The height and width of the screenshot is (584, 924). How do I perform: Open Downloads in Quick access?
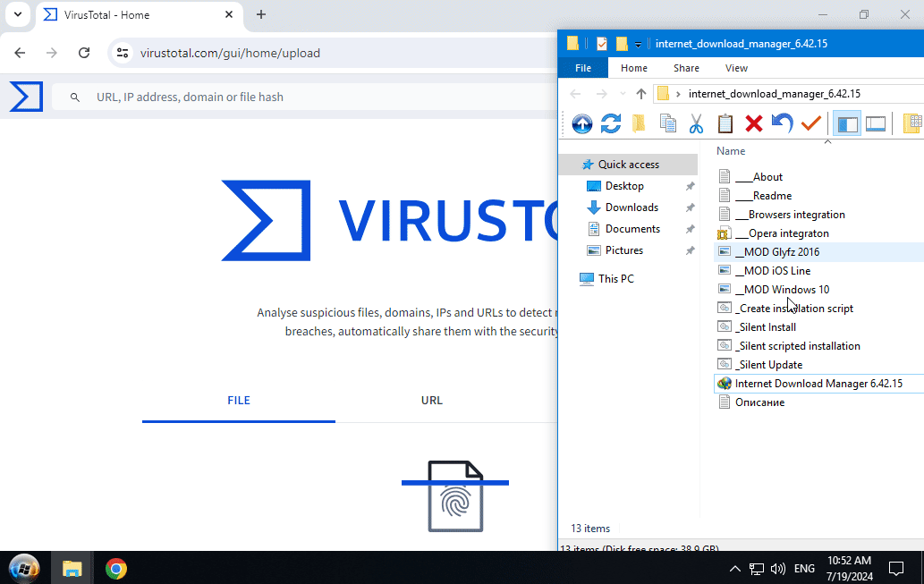point(632,207)
